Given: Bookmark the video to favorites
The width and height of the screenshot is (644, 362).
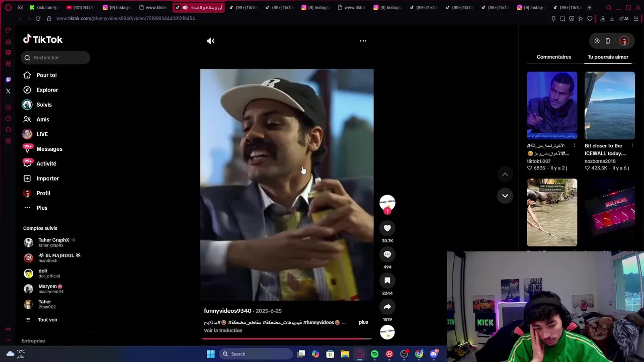Looking at the screenshot, I should tap(387, 281).
